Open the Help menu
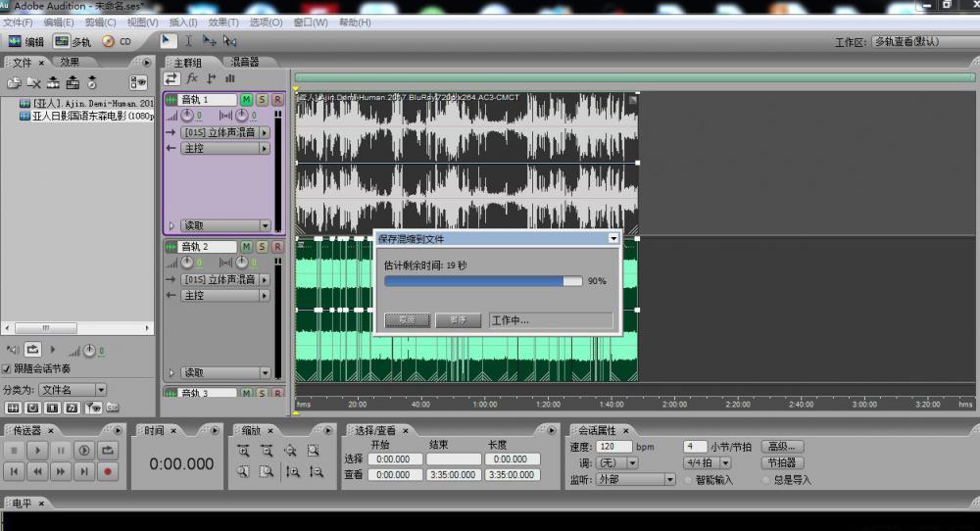980x531 pixels. (x=355, y=23)
